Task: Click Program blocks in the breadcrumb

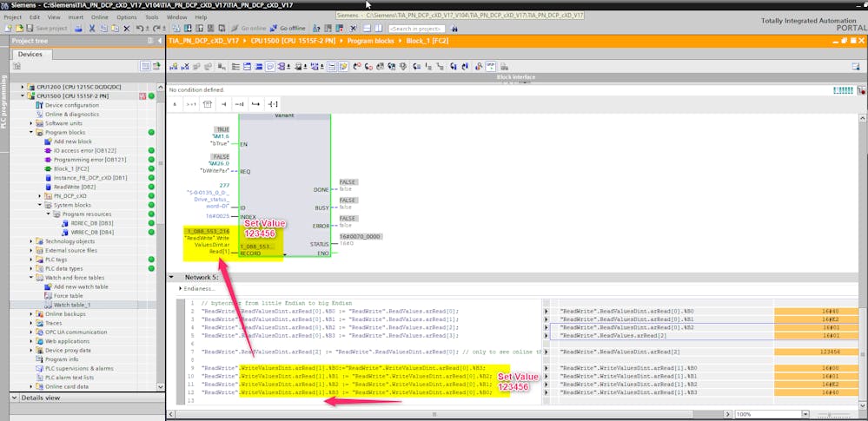Action: pos(370,41)
